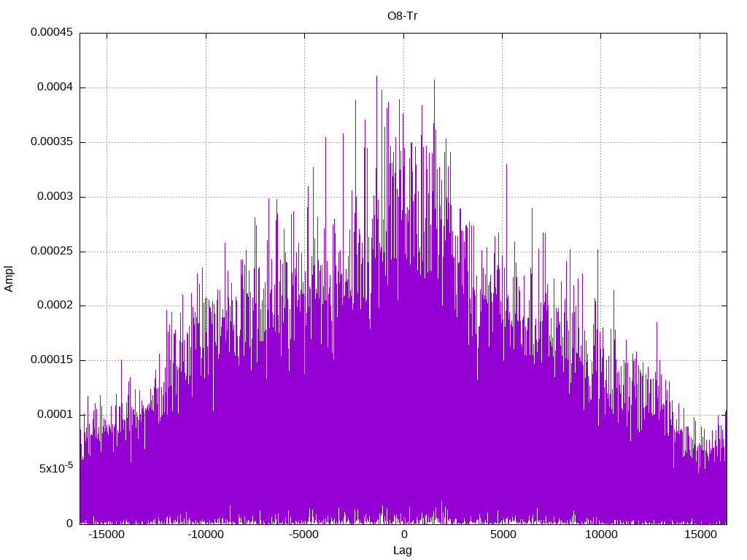Click the 0.00025 y-axis tick label

tap(52, 251)
